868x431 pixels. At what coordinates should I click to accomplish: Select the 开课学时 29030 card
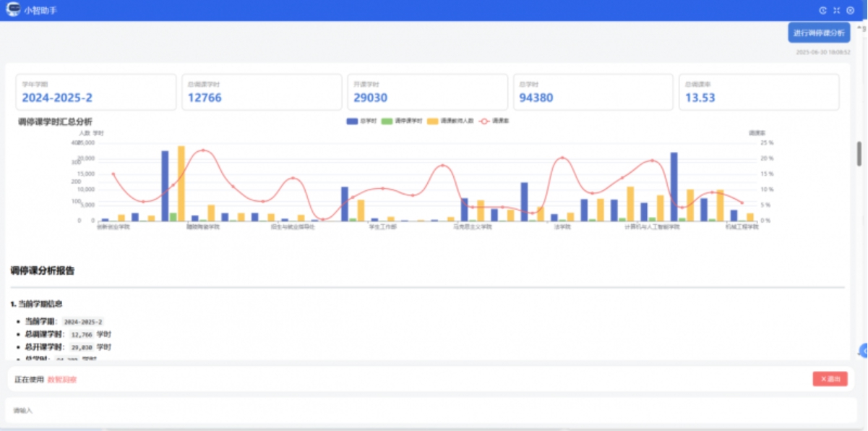[427, 92]
